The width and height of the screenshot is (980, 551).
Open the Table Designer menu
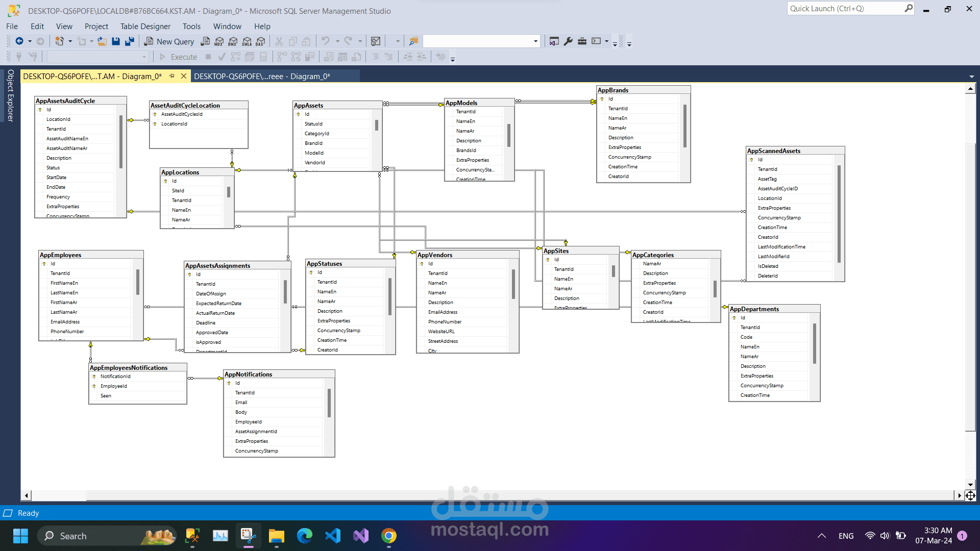[145, 27]
